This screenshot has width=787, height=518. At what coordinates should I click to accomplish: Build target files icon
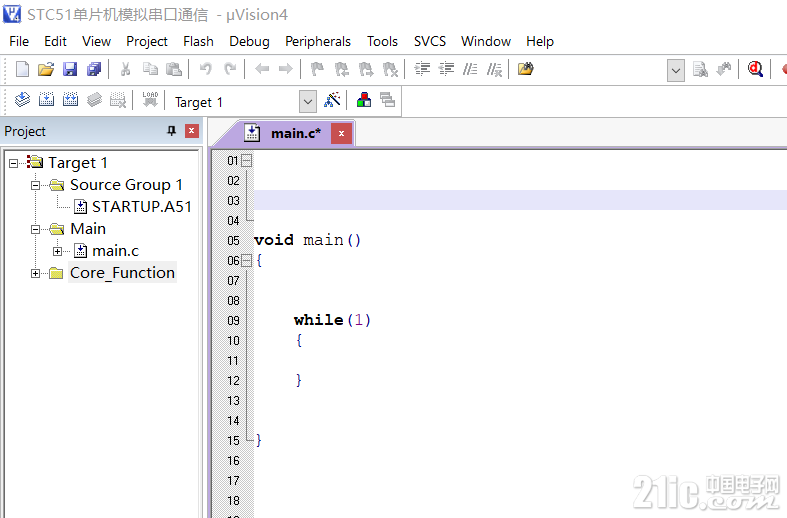click(46, 100)
